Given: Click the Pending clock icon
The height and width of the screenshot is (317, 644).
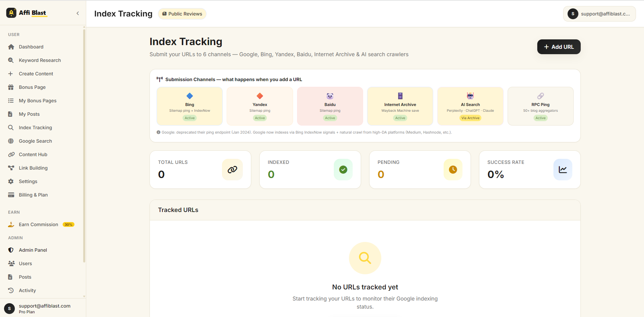Looking at the screenshot, I should (x=453, y=170).
